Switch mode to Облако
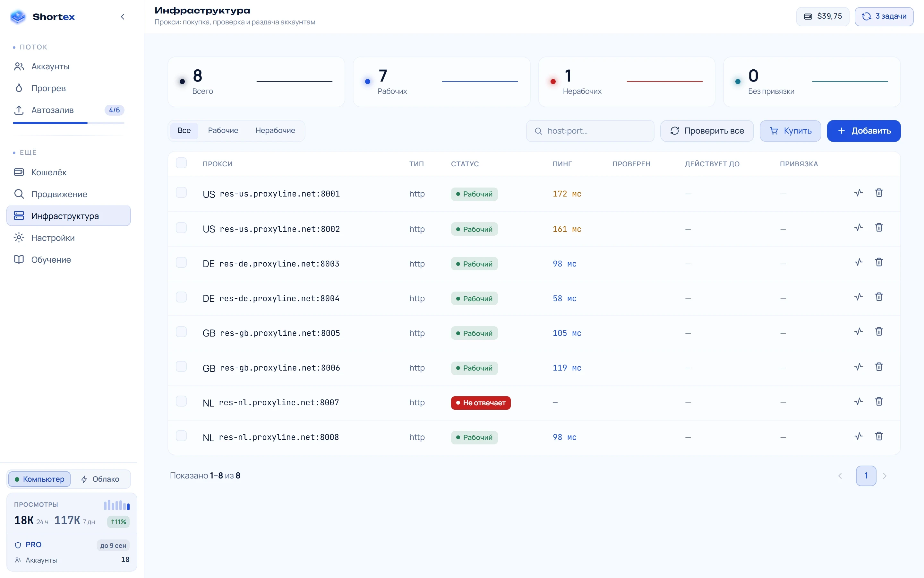Screen dimensions: 924x578 click(x=100, y=479)
